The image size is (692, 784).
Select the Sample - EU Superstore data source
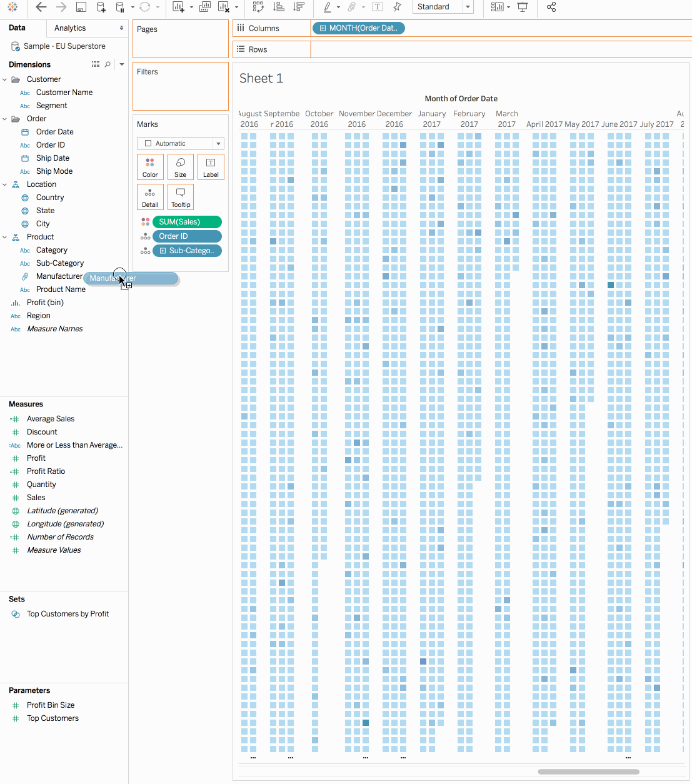[64, 46]
